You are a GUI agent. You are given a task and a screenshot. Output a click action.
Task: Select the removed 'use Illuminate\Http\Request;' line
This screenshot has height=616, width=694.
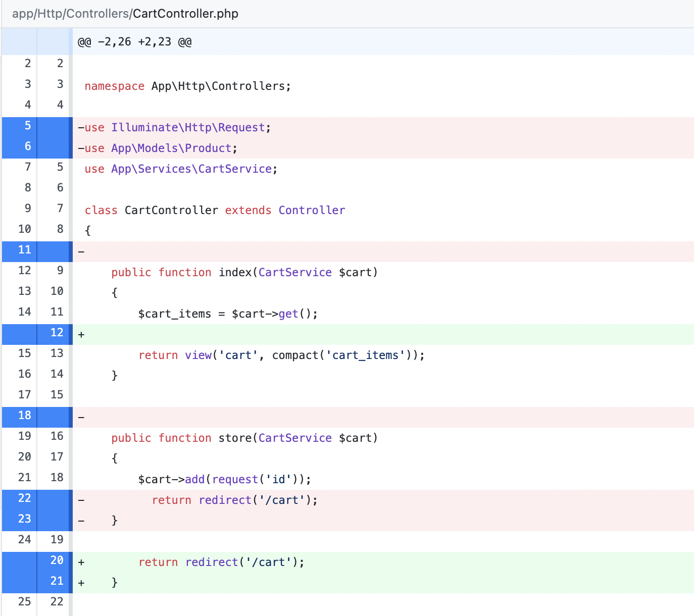178,127
